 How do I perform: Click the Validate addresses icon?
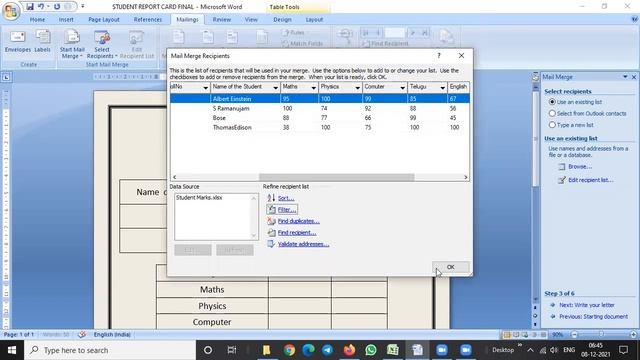point(271,244)
